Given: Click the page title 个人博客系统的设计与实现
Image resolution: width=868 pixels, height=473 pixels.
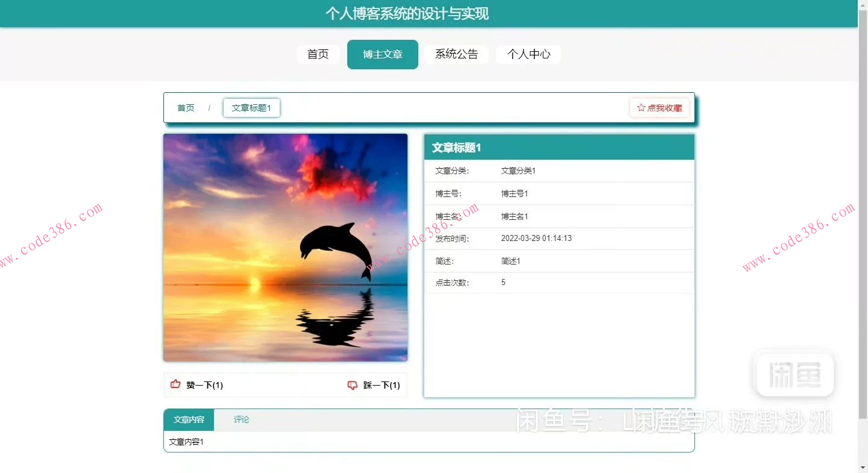Looking at the screenshot, I should coord(407,13).
